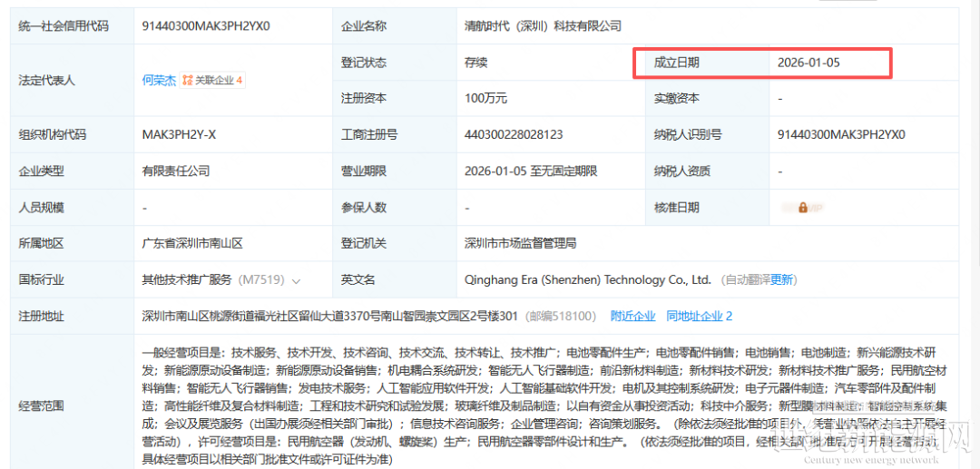The height and width of the screenshot is (469, 980).
Task: Click the 组织机构代码 value MAK3PH2Y-X
Action: click(x=179, y=134)
